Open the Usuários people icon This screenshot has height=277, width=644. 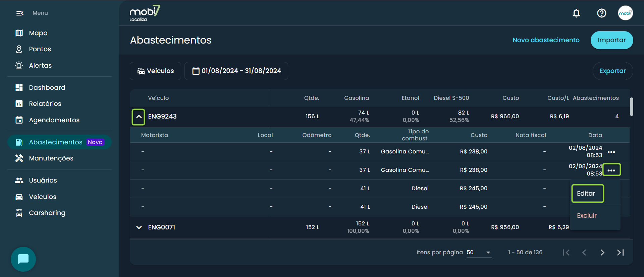pos(19,180)
